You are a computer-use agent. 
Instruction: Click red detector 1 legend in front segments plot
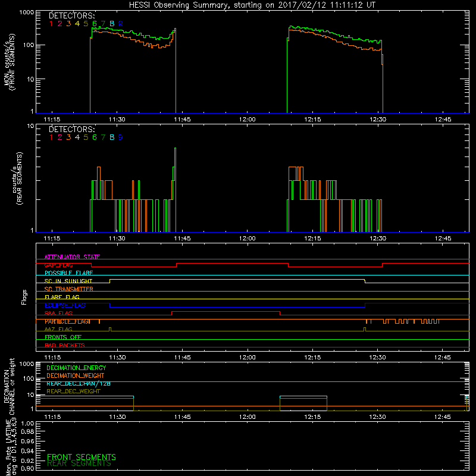coord(51,24)
